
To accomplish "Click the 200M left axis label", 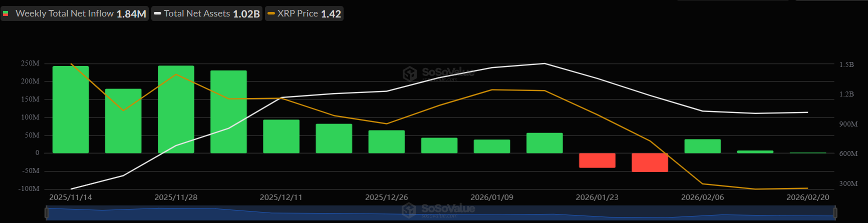I will (30, 81).
